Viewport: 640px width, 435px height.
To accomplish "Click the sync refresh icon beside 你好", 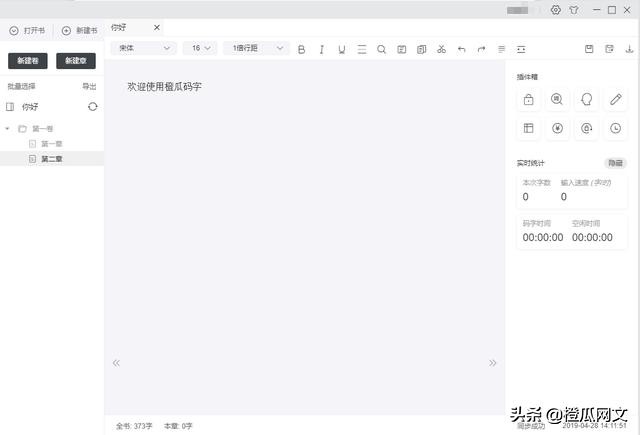I will click(93, 107).
